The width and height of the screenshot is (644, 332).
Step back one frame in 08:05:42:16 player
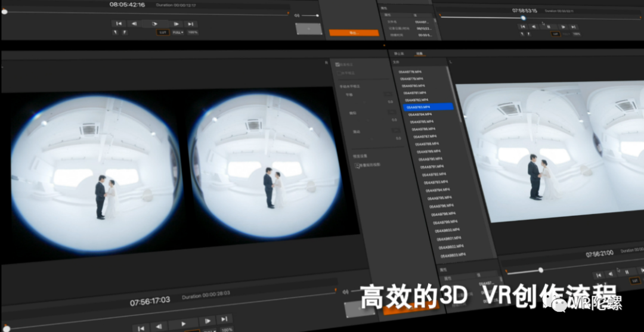pos(134,24)
